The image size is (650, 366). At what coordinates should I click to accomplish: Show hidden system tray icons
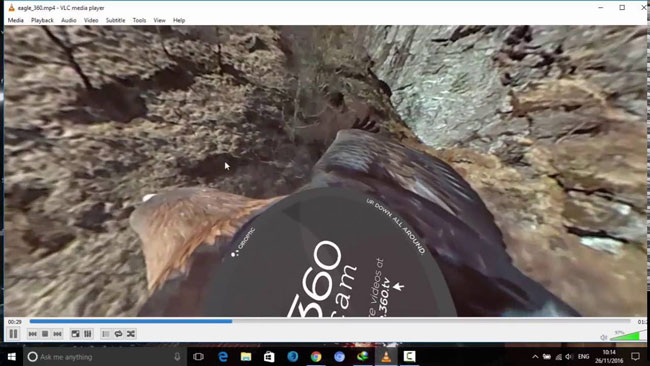click(535, 356)
